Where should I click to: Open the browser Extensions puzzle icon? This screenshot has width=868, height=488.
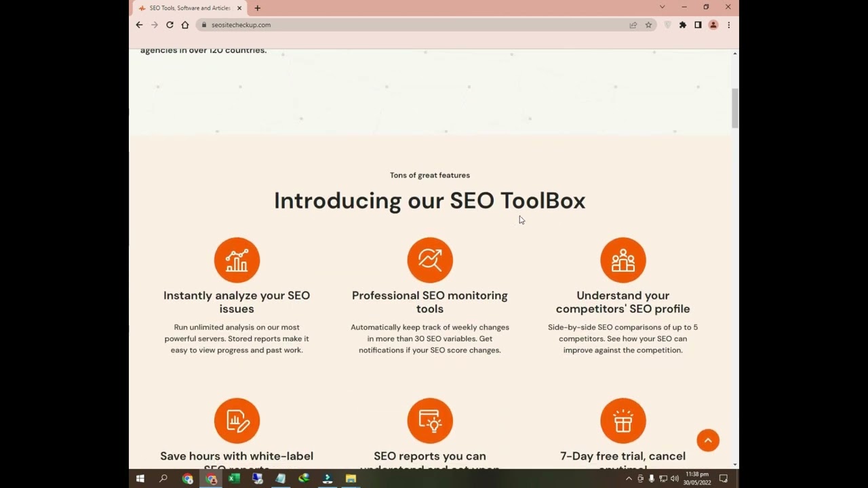(683, 25)
